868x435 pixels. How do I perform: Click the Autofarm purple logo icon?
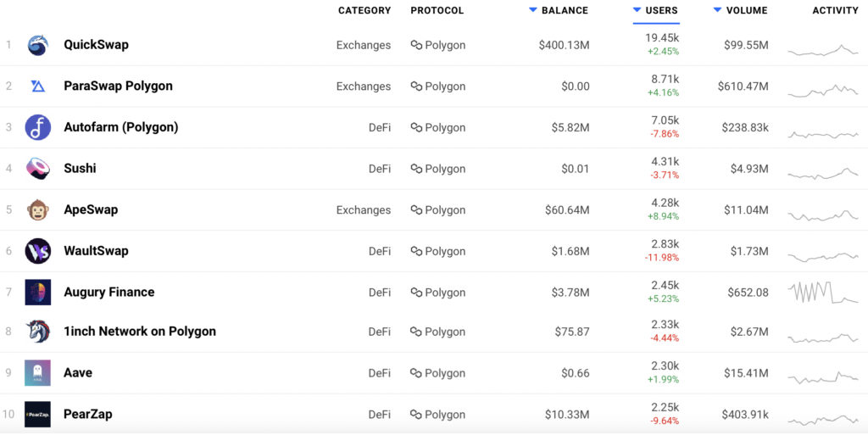(37, 127)
